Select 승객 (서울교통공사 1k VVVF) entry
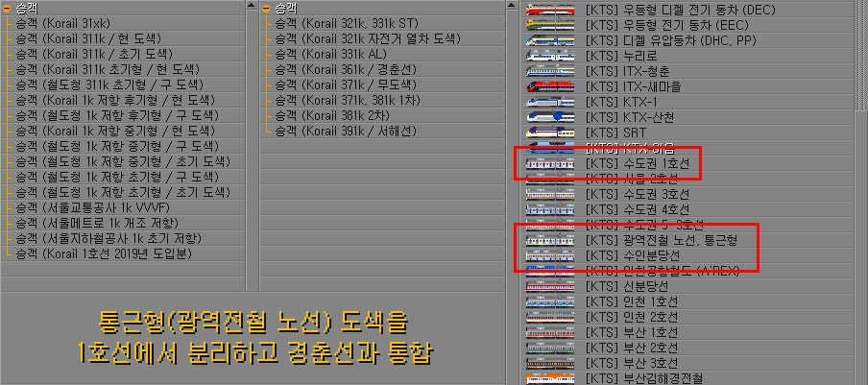 pos(92,208)
